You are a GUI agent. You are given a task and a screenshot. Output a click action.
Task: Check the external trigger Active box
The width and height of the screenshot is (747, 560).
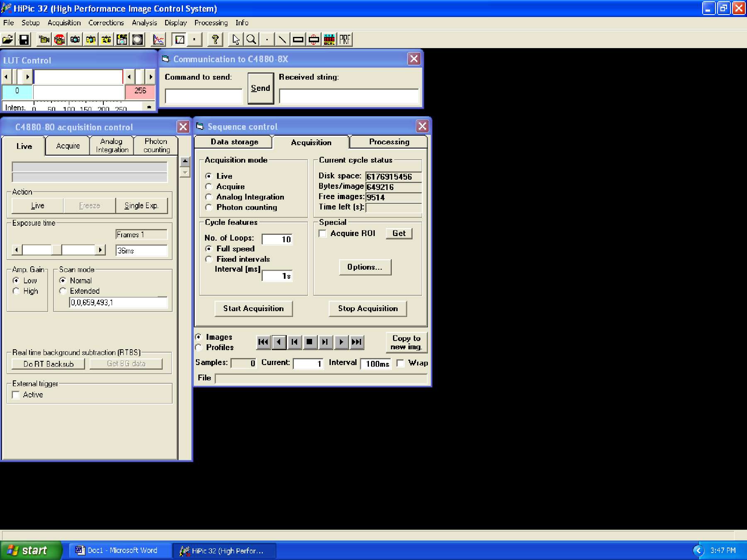point(16,395)
